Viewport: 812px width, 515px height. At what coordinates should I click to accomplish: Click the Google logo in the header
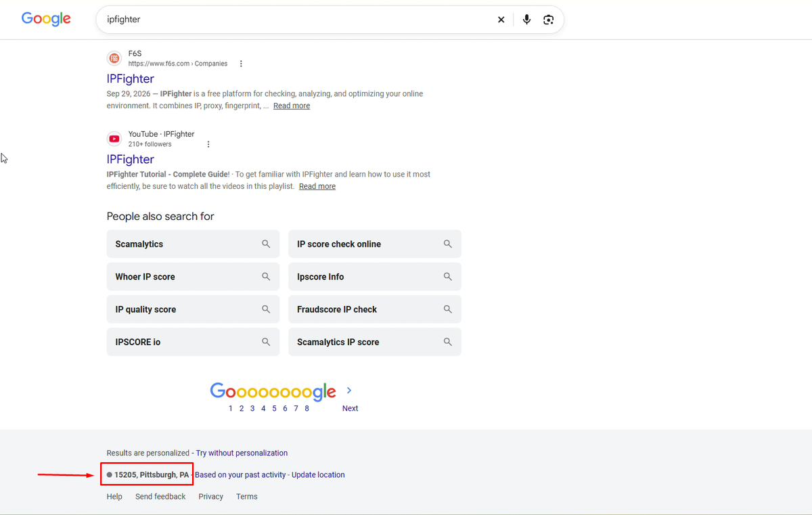coord(46,19)
